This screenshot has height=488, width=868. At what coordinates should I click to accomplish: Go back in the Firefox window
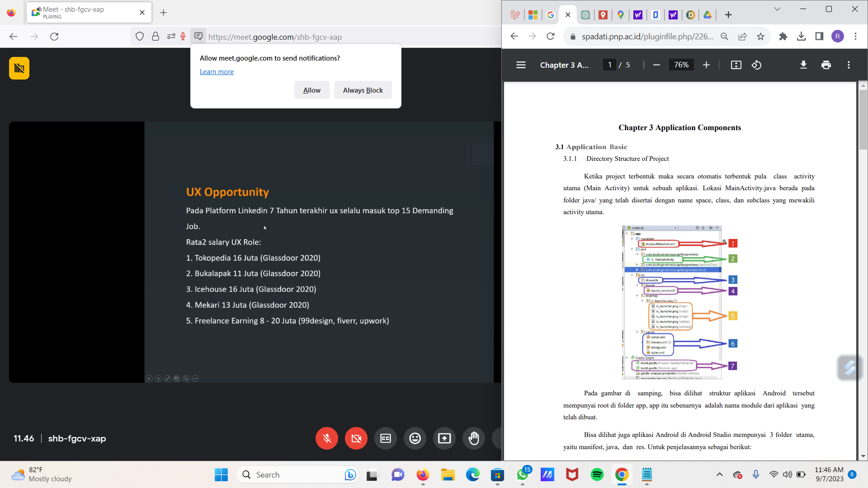14,37
